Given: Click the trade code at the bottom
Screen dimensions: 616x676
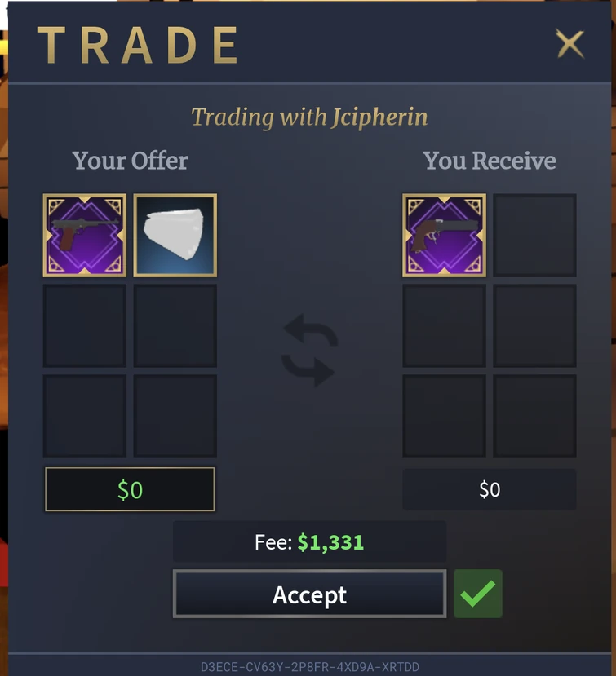Looking at the screenshot, I should pyautogui.click(x=310, y=667).
